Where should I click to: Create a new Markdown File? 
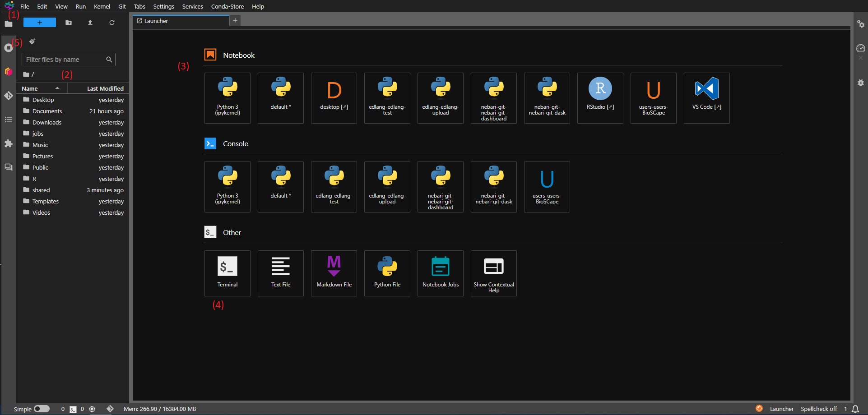point(334,273)
